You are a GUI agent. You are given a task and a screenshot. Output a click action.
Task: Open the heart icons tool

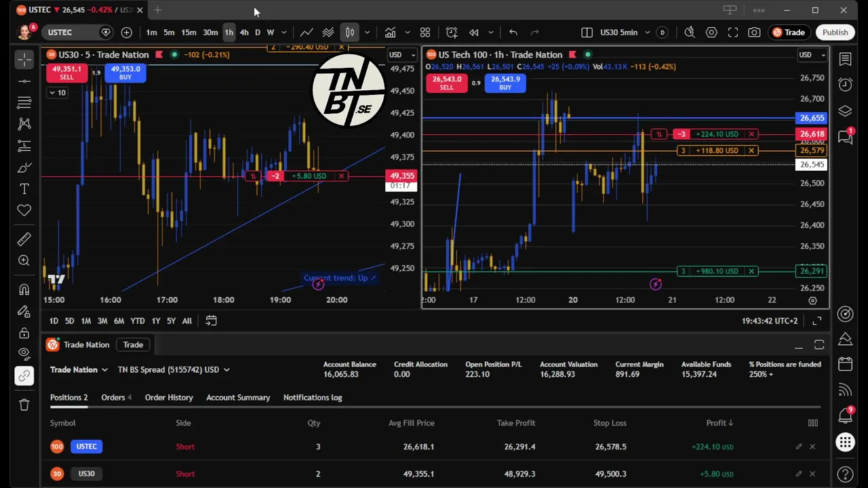tap(24, 211)
